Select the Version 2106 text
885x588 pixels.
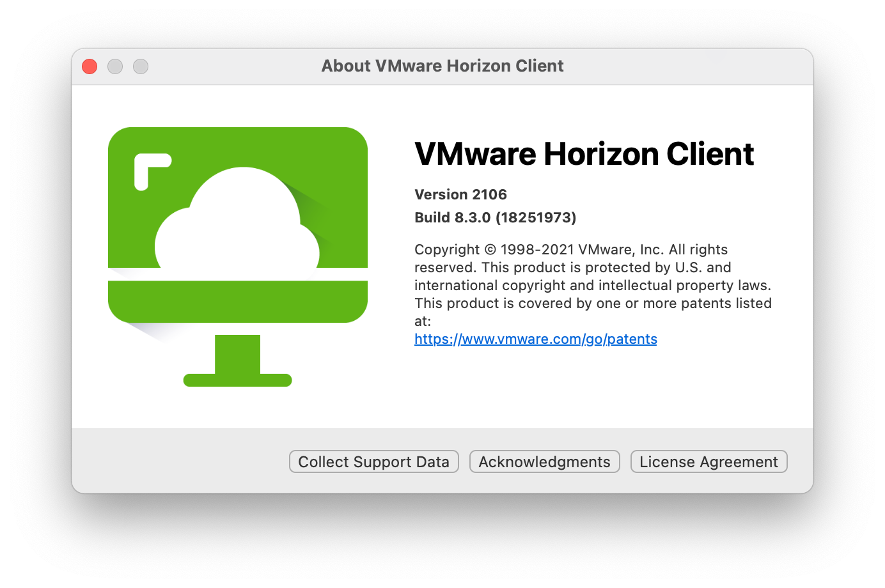click(x=460, y=194)
